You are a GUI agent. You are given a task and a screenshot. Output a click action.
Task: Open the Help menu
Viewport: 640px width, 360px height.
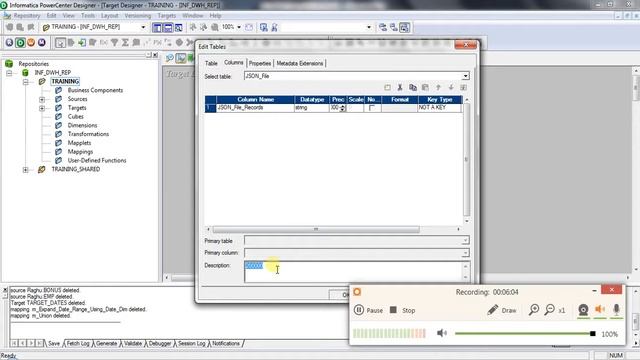click(215, 16)
